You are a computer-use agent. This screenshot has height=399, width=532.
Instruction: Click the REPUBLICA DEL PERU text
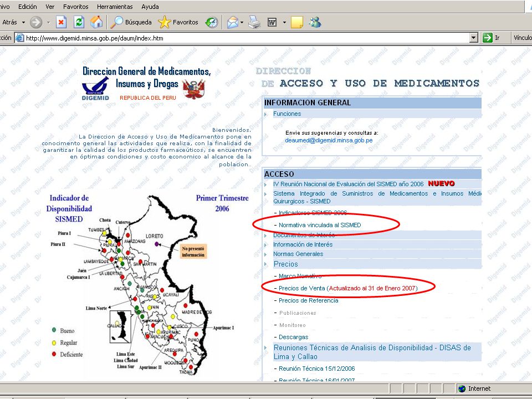point(148,98)
